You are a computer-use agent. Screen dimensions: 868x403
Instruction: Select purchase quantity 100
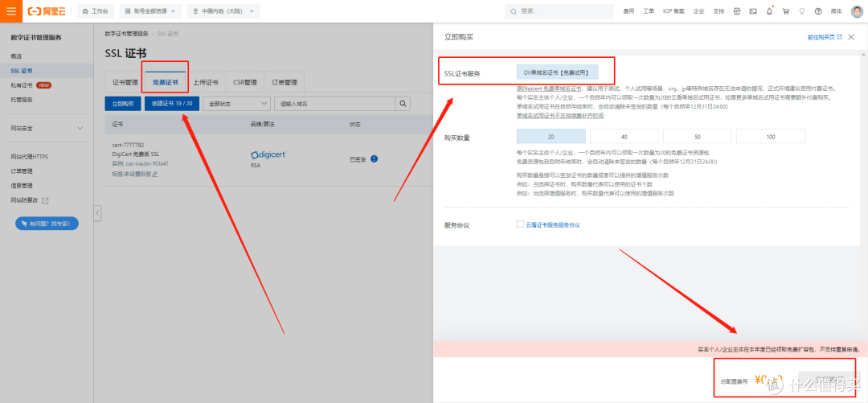click(771, 137)
